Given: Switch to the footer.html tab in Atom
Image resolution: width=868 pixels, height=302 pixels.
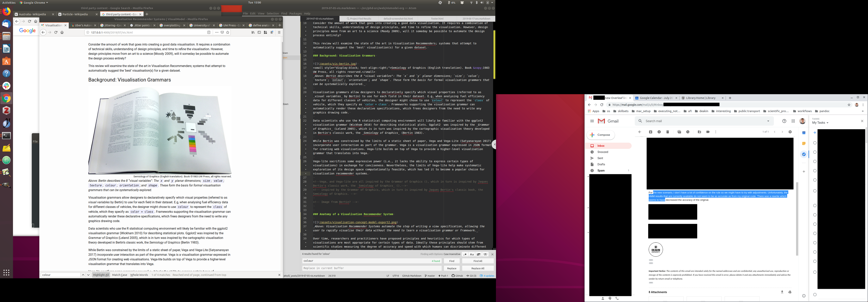Looking at the screenshot, I should pyautogui.click(x=437, y=19).
